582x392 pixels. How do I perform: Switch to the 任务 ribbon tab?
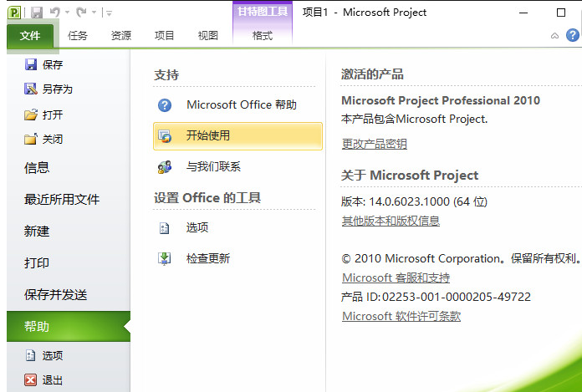(78, 36)
